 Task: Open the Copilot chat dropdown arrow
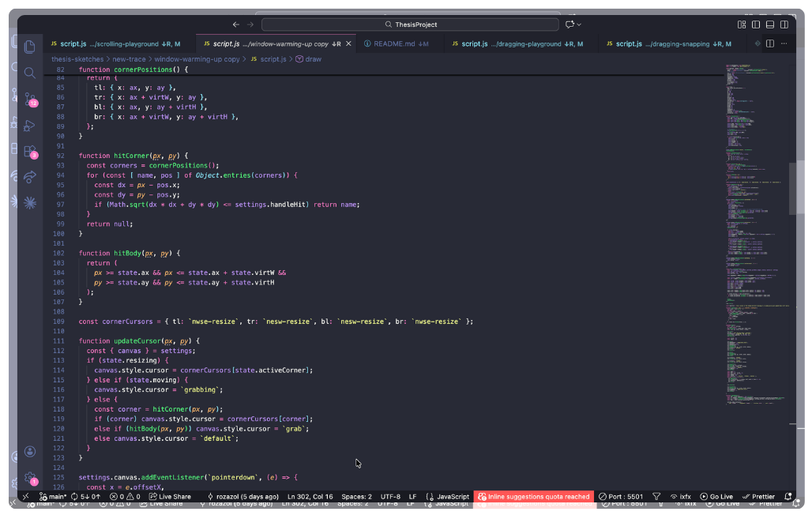click(579, 24)
